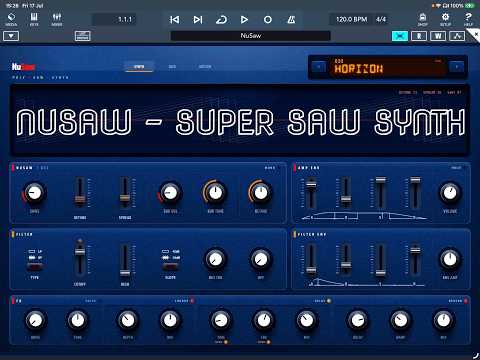This screenshot has height=360, width=480.
Task: Expand the dropdown arrow below Media
Action: 11,36
